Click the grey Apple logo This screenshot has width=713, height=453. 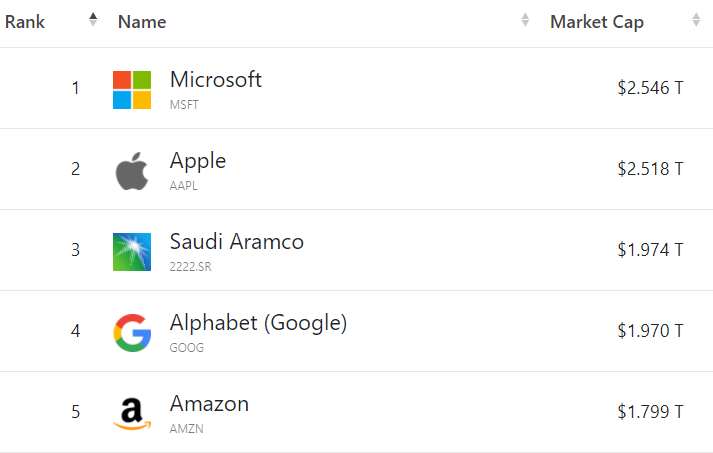pyautogui.click(x=132, y=171)
